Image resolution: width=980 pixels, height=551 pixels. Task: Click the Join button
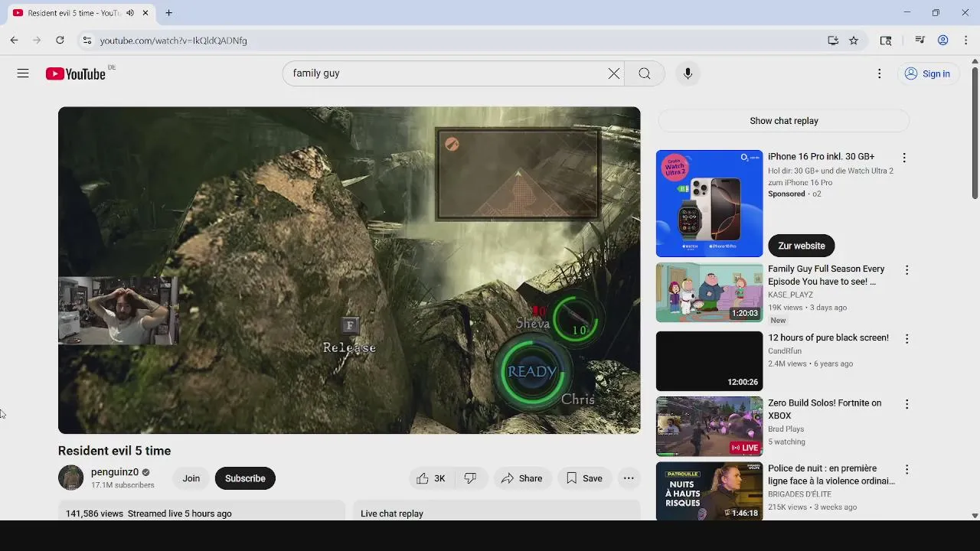(x=191, y=478)
